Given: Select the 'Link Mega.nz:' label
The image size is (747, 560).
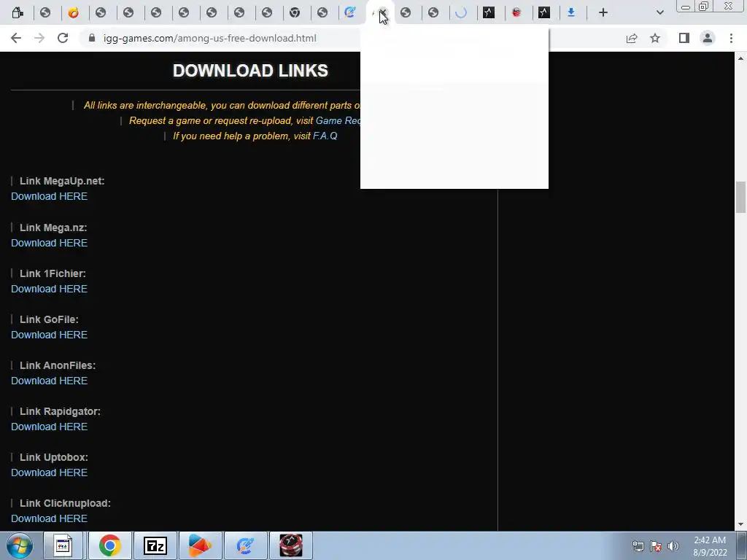Looking at the screenshot, I should 53,227.
